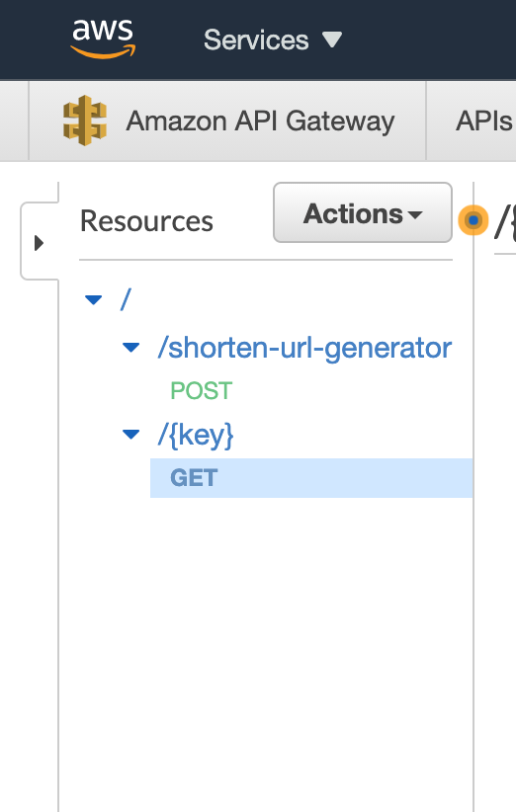
Task: Select the root / resource
Action: coord(126,299)
